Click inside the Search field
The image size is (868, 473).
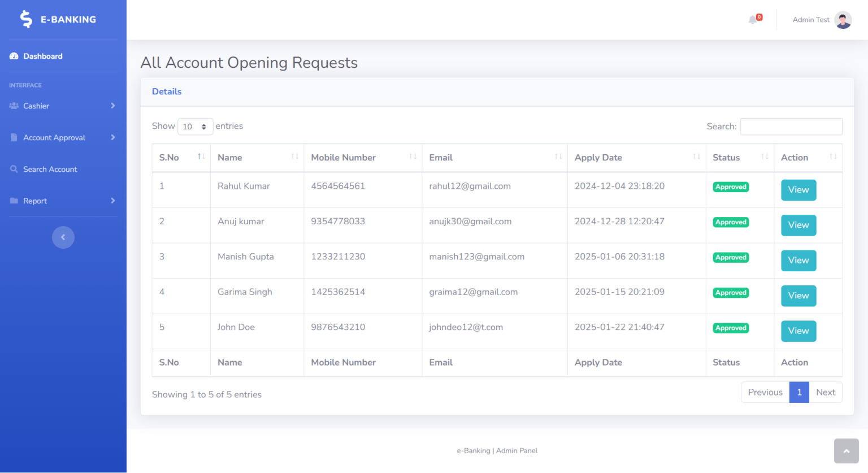[791, 126]
